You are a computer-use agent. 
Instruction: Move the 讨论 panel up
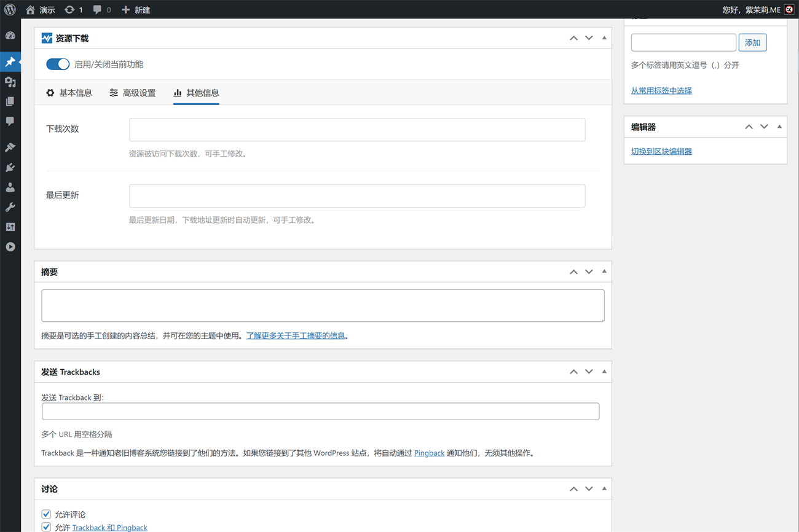[573, 489]
